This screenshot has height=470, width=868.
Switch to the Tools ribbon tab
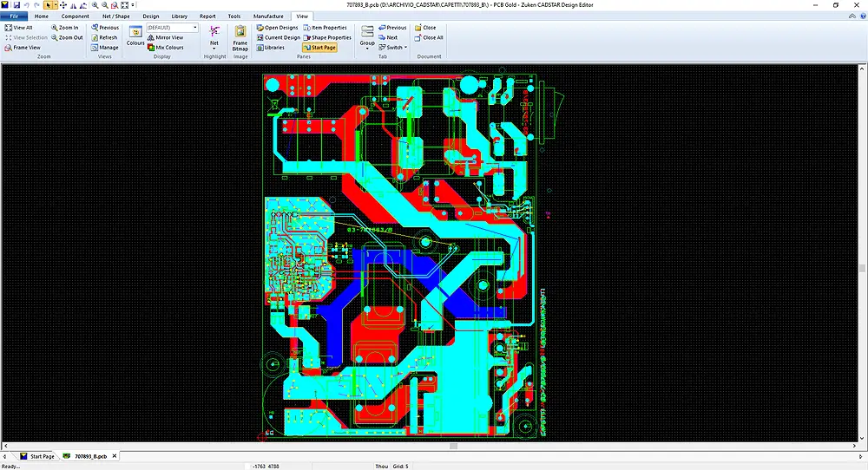(x=234, y=16)
